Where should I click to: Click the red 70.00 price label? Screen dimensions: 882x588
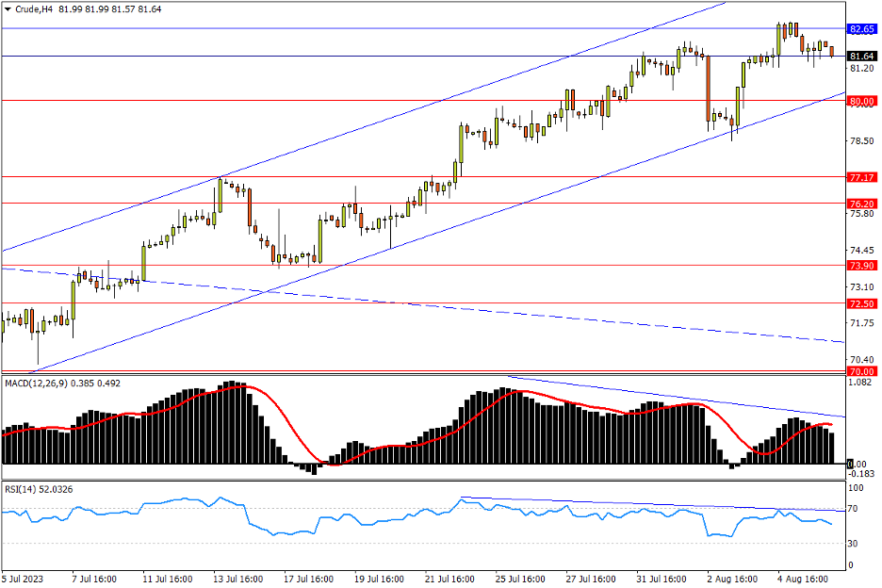tap(862, 371)
